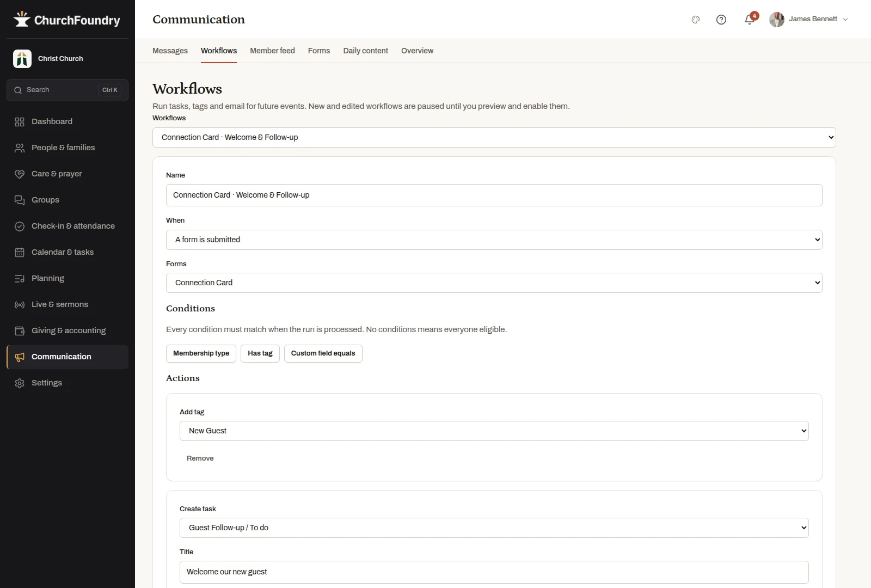Click James Bennett's avatar photo
The width and height of the screenshot is (871, 588).
[x=777, y=20]
